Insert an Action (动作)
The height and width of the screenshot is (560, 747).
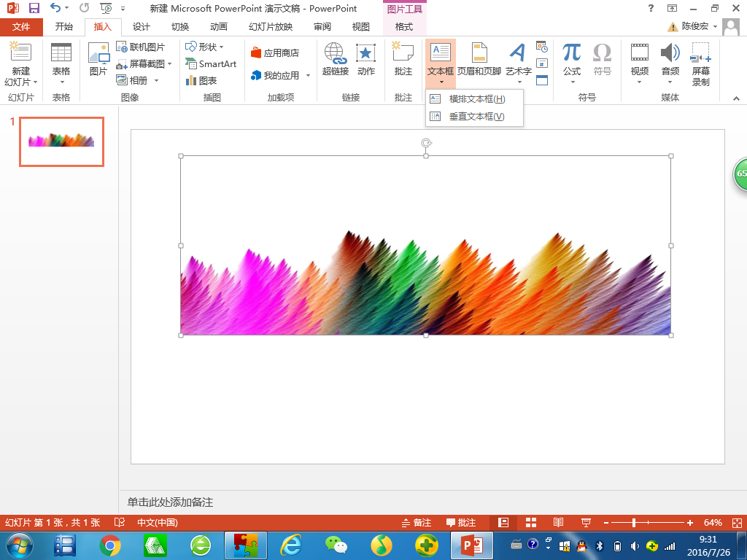[x=366, y=59]
